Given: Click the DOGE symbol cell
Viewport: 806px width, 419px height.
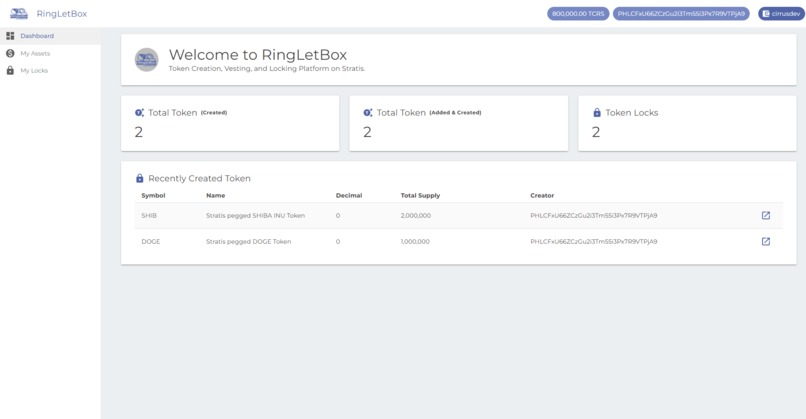Looking at the screenshot, I should tap(151, 241).
